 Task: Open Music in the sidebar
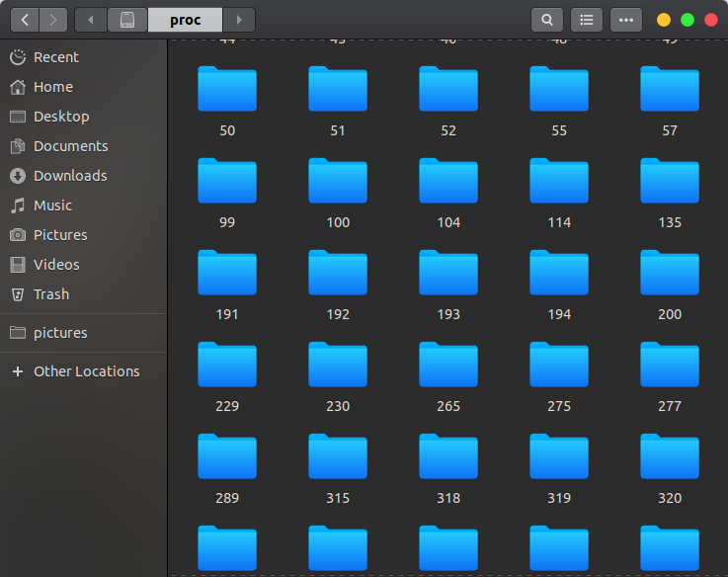click(84, 206)
